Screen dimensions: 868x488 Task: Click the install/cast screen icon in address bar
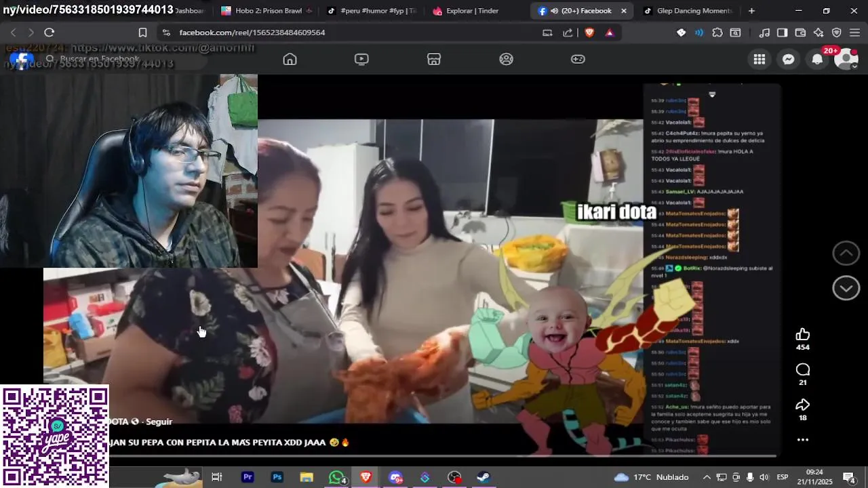coord(547,33)
